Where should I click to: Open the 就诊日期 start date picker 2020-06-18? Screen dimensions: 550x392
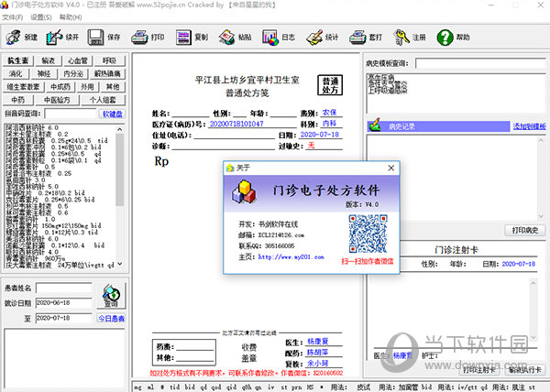[x=64, y=302]
